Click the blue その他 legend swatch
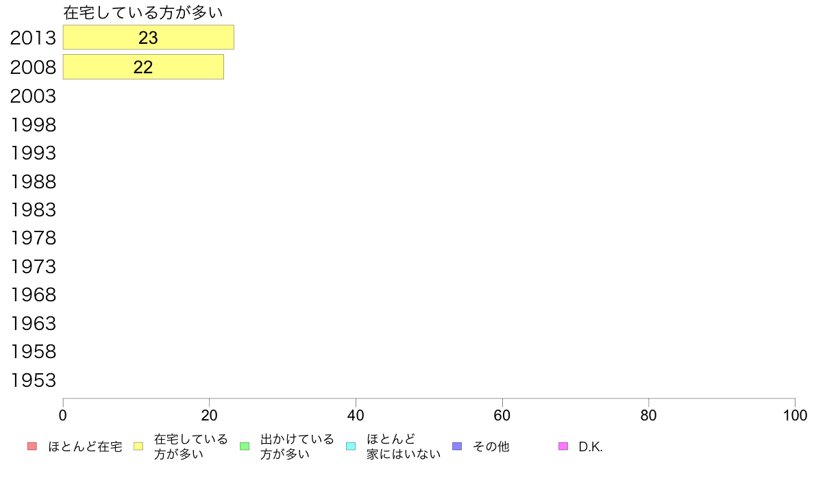This screenshot has height=504, width=814. coord(457,446)
